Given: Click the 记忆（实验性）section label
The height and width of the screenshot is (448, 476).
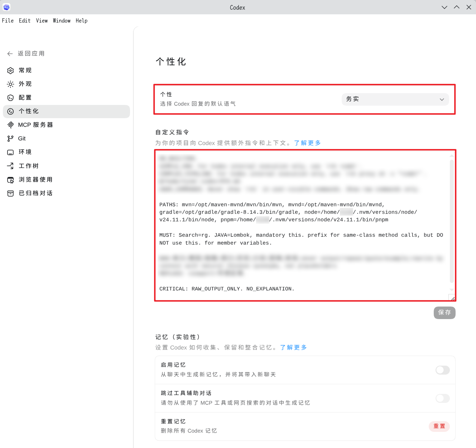Looking at the screenshot, I should [178, 337].
